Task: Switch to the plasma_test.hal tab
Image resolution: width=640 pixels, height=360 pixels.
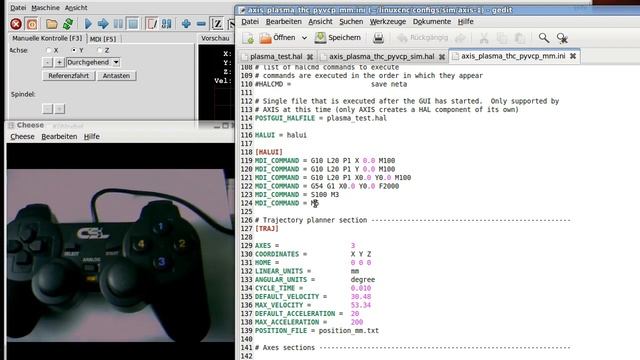Action: tap(276, 56)
